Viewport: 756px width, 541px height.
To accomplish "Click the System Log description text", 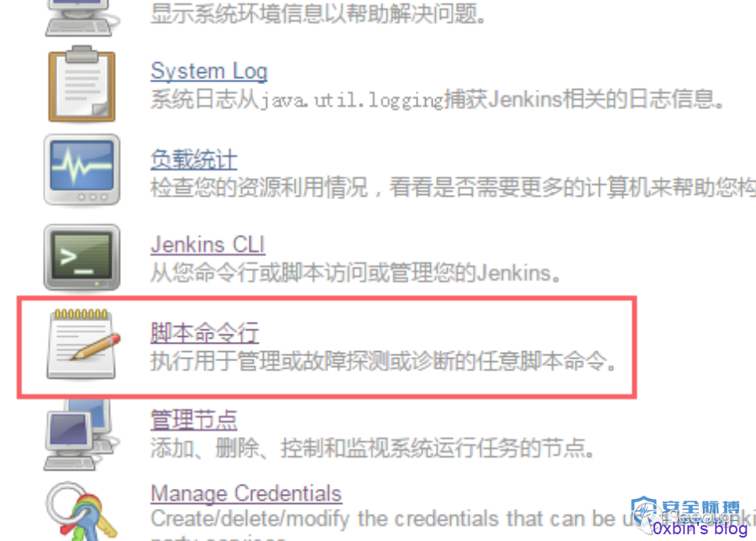I will pyautogui.click(x=437, y=100).
